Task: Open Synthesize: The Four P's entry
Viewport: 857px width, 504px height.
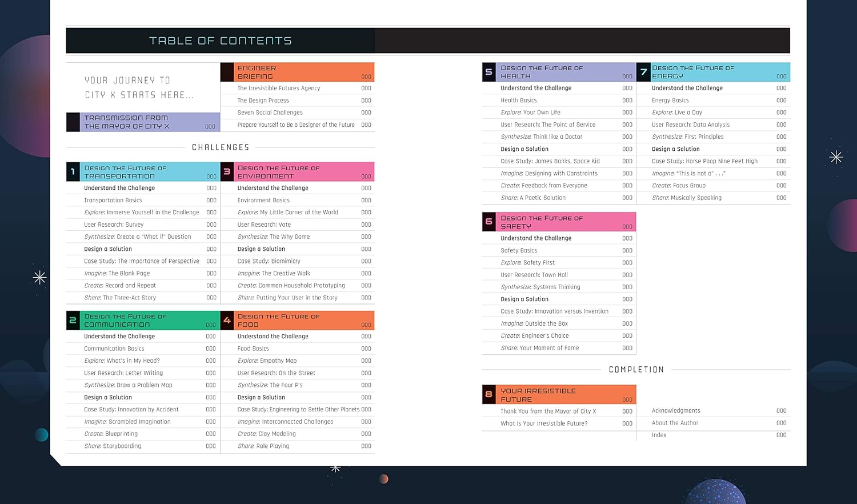Action: 270,385
